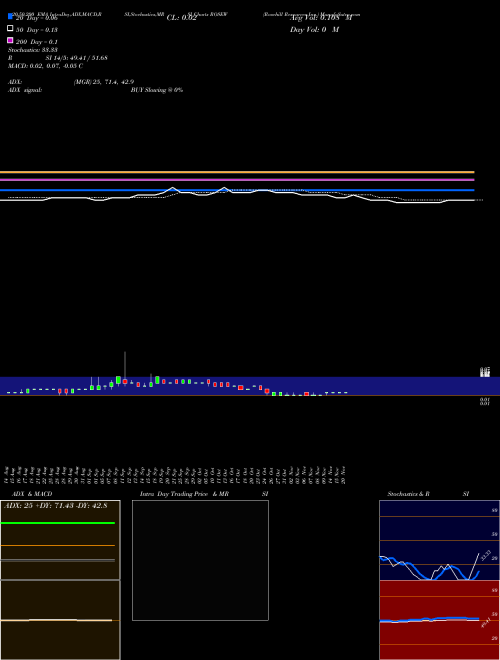500x660 pixels.
Task: Click 'ADX: 25 +DY: 71.43 -DY: 42.8' header
Action: (56, 506)
